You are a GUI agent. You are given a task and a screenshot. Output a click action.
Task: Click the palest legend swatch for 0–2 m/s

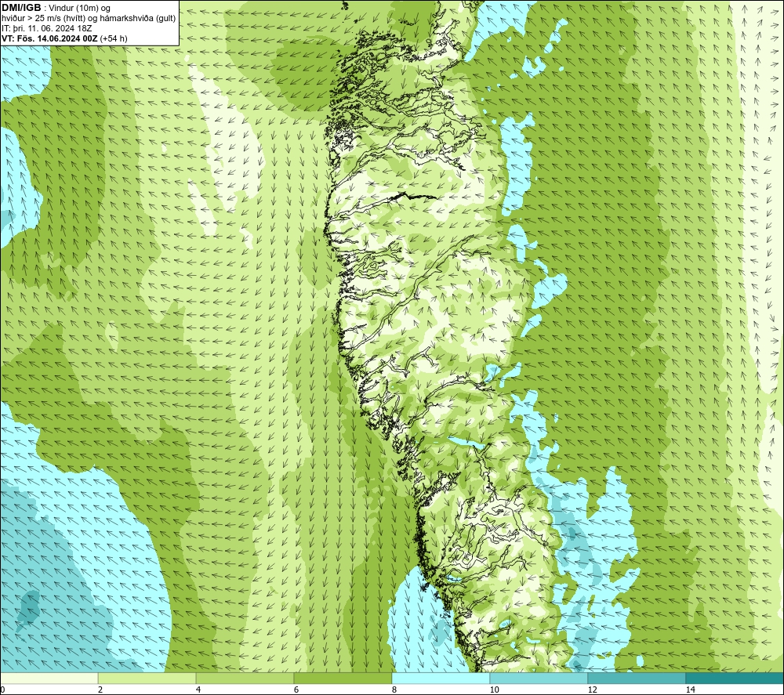pyautogui.click(x=49, y=678)
